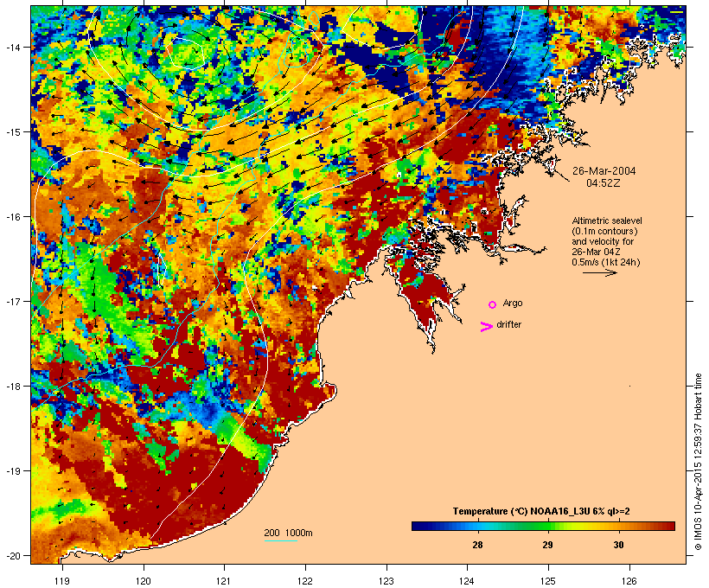Click the IMOS copyright timestamp text
Viewport: 709px width, 588px height.
pos(698,462)
